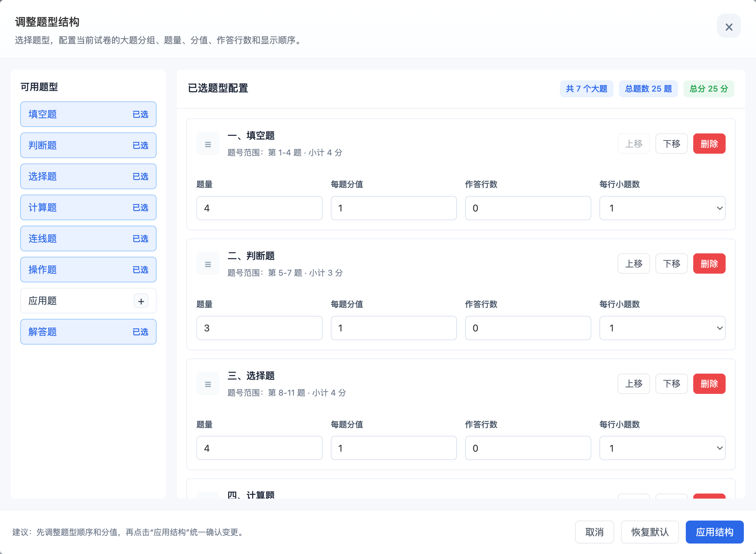This screenshot has height=554, width=756.
Task: Move 选择题 section down with 下移
Action: [671, 384]
